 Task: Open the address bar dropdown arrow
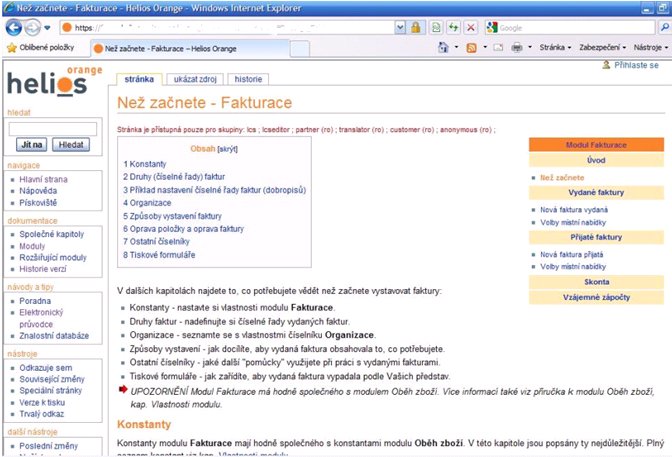(x=400, y=28)
